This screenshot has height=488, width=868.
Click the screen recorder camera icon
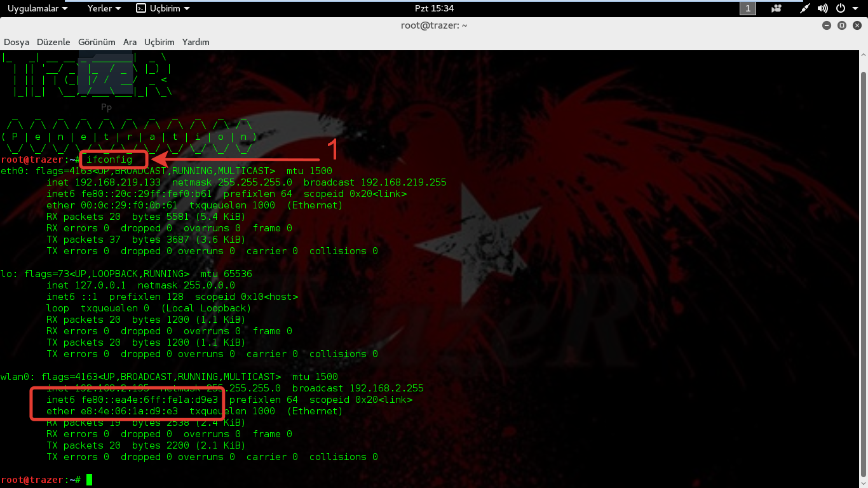[776, 8]
